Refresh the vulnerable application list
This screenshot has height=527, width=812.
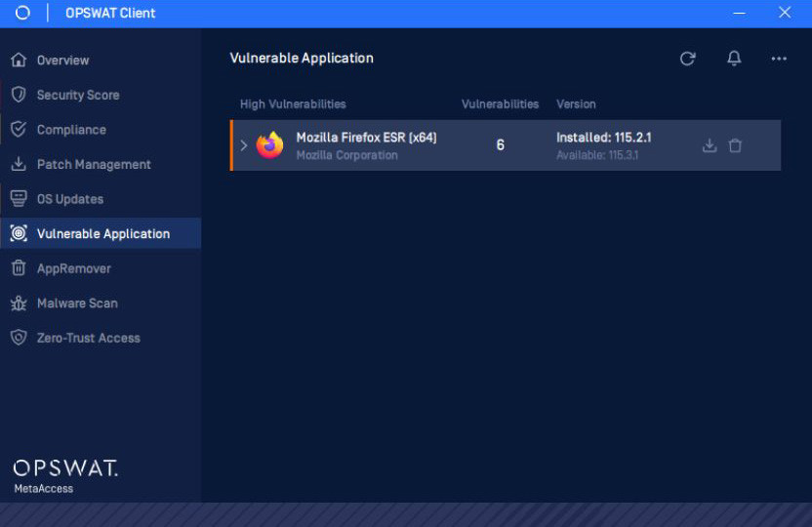coord(687,59)
